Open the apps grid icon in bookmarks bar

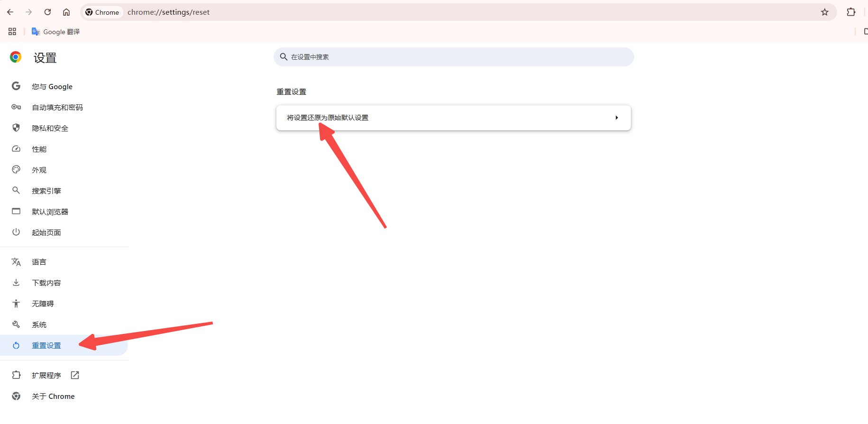click(12, 31)
